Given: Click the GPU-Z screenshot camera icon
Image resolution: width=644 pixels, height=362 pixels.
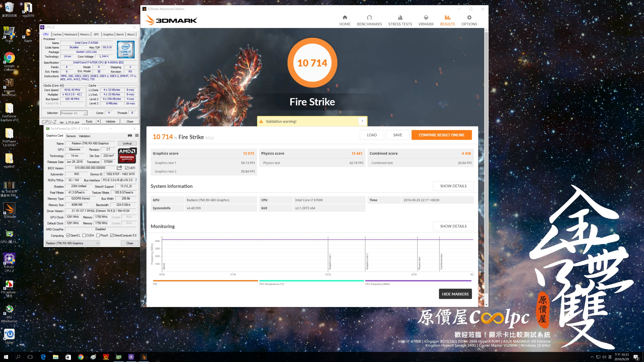Looking at the screenshot, I should click(x=130, y=135).
